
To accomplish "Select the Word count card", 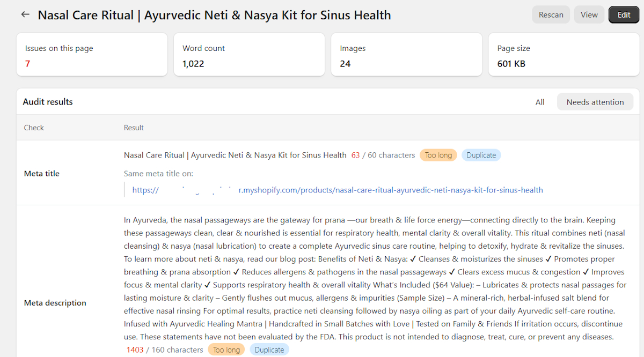I will click(249, 55).
